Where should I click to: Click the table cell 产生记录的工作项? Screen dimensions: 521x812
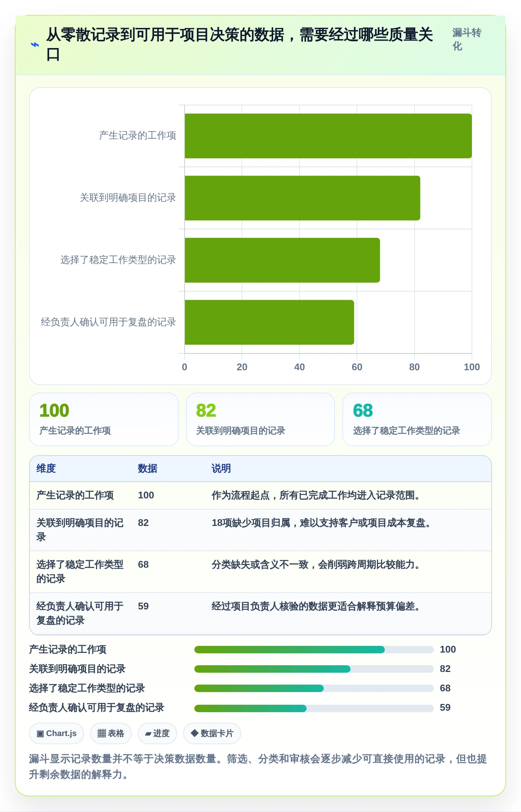(75, 495)
